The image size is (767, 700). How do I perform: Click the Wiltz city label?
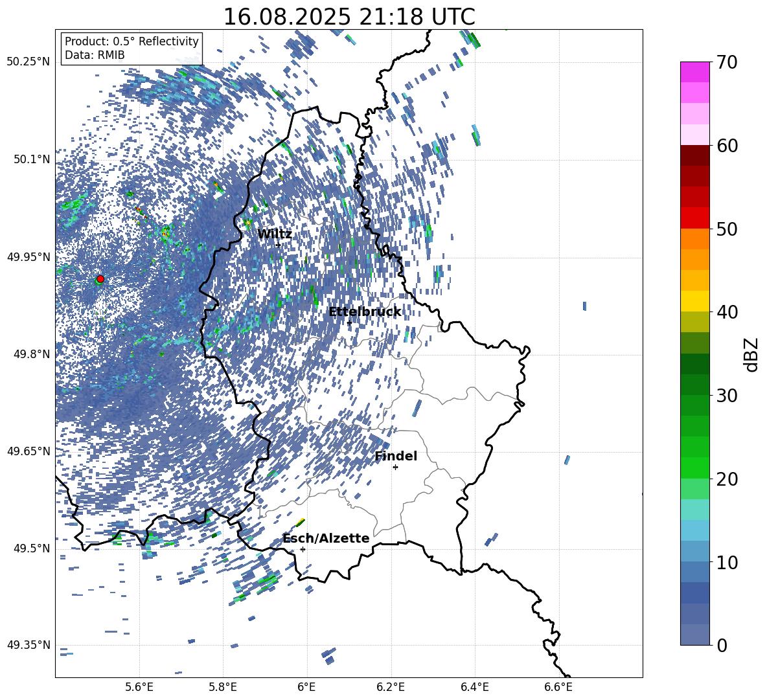click(275, 234)
